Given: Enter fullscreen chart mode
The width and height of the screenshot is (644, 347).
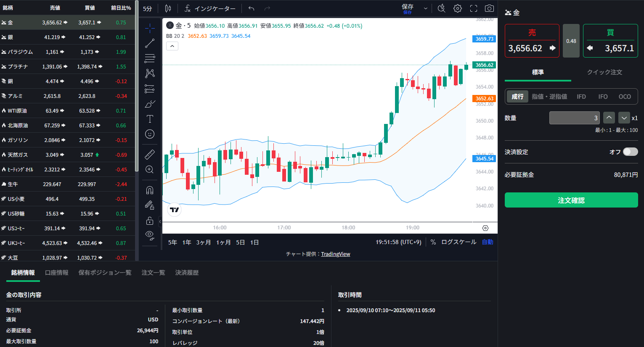Looking at the screenshot, I should click(x=474, y=8).
